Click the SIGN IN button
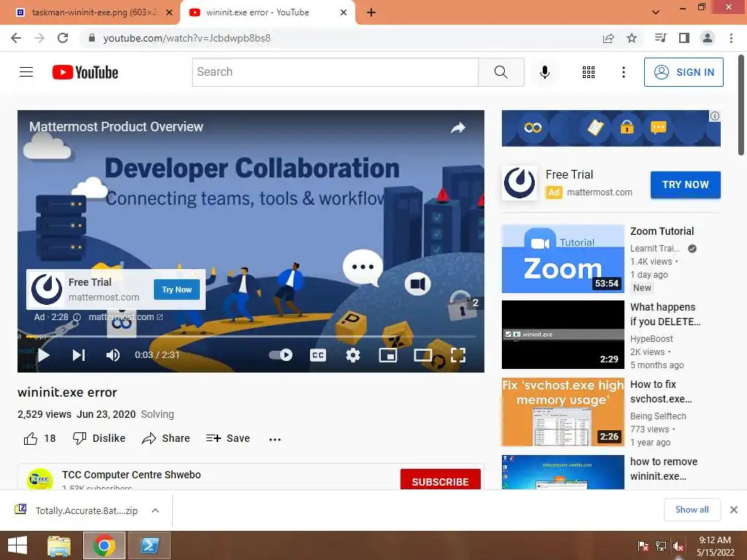The image size is (747, 560). [684, 72]
